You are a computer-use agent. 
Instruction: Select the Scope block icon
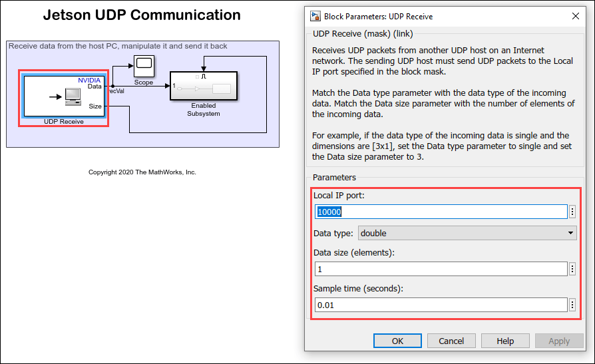[143, 67]
